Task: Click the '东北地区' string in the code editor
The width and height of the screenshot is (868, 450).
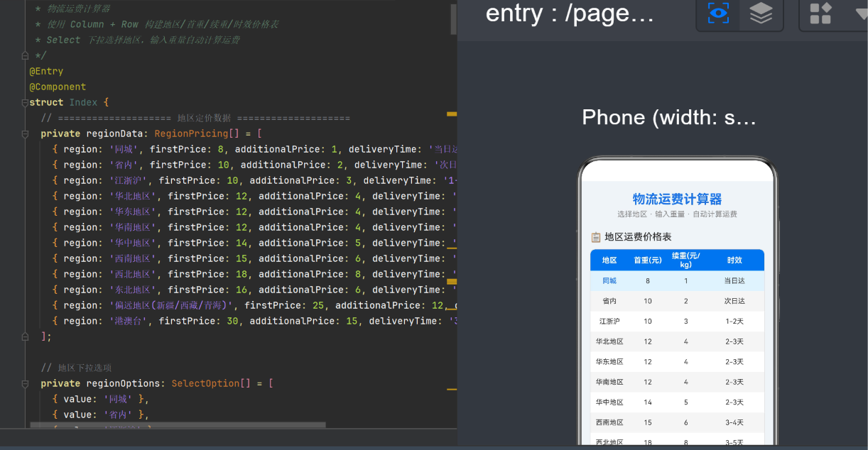Action: point(134,290)
